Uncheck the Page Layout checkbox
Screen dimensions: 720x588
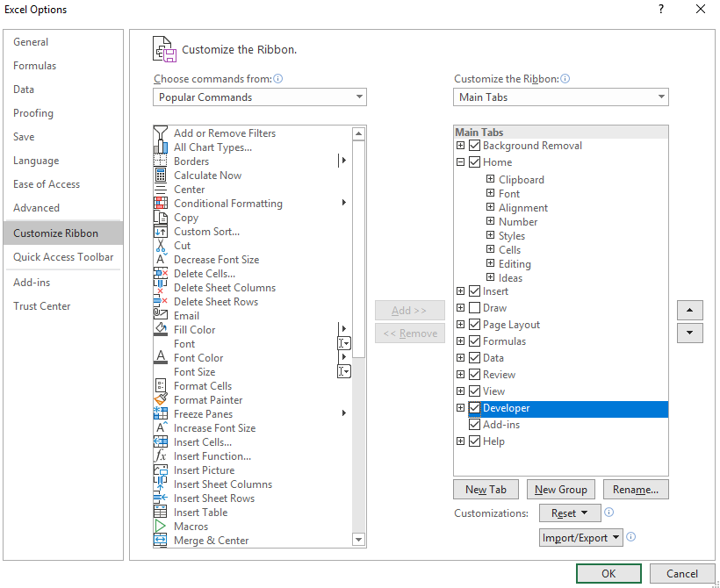[x=474, y=325]
